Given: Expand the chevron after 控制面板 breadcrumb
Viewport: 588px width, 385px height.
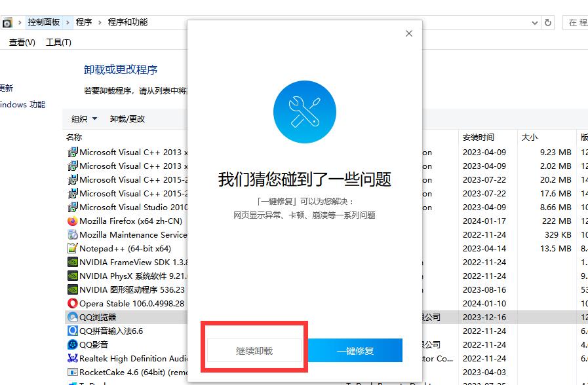Looking at the screenshot, I should (68, 22).
